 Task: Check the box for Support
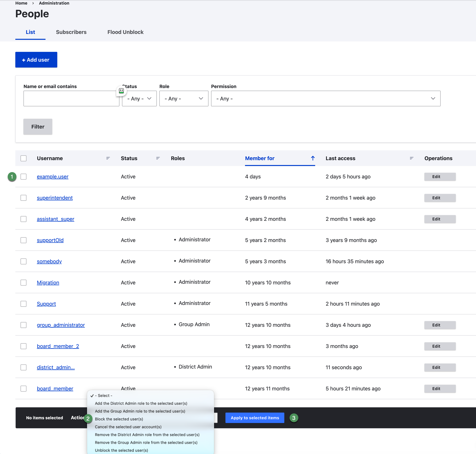pyautogui.click(x=23, y=304)
